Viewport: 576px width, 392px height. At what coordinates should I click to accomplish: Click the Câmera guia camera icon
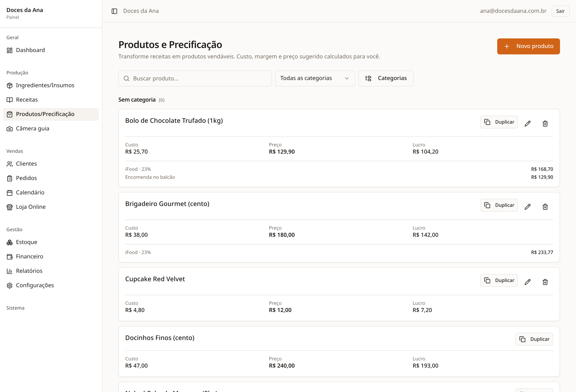10,129
